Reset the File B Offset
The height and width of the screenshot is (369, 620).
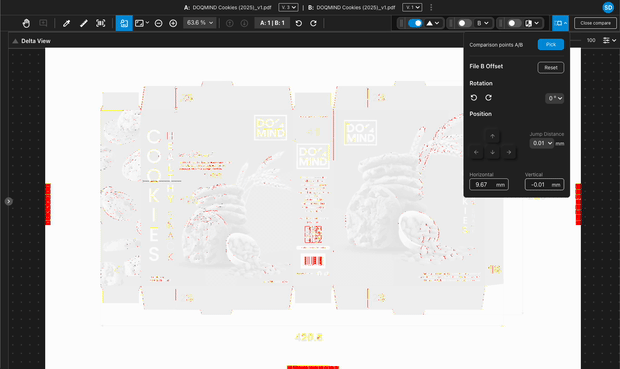point(551,67)
